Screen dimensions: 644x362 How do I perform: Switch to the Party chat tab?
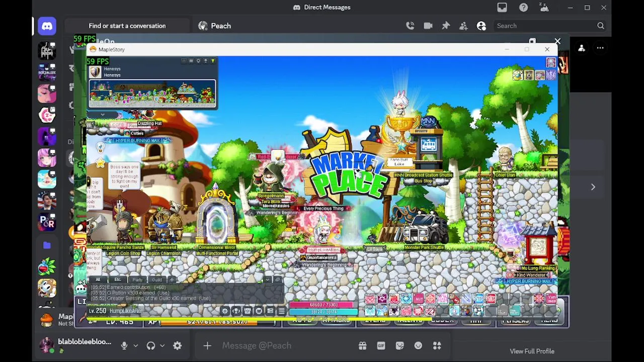click(137, 280)
